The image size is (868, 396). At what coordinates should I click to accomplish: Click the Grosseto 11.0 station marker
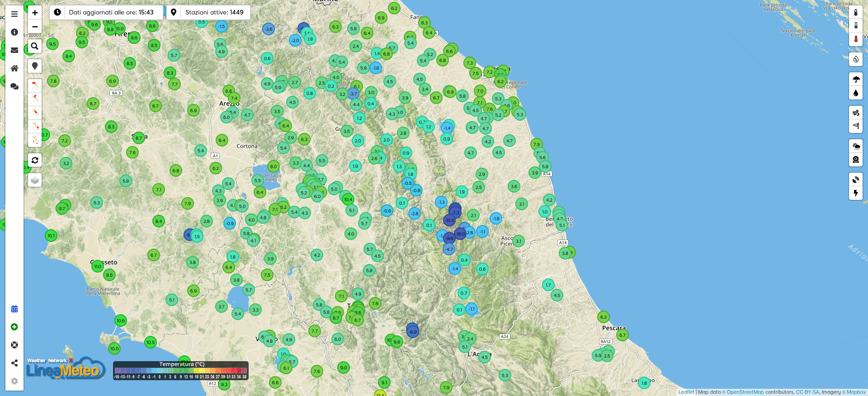[98, 266]
